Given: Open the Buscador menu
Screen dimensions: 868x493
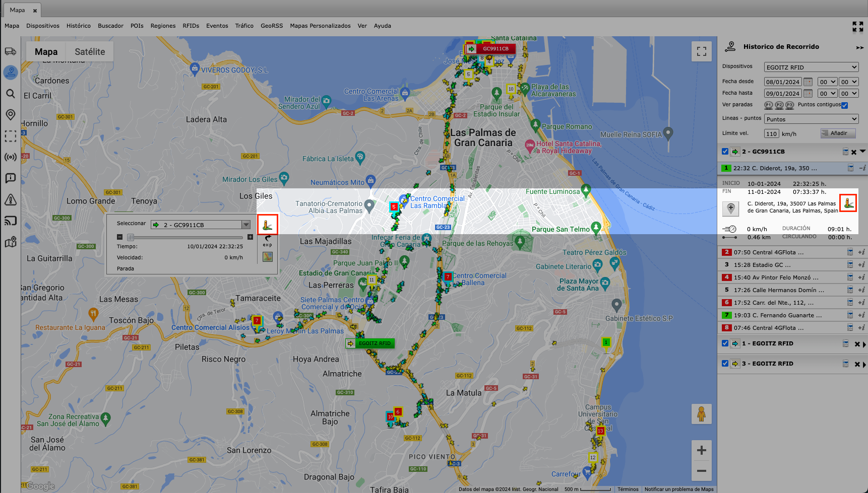Looking at the screenshot, I should click(110, 26).
